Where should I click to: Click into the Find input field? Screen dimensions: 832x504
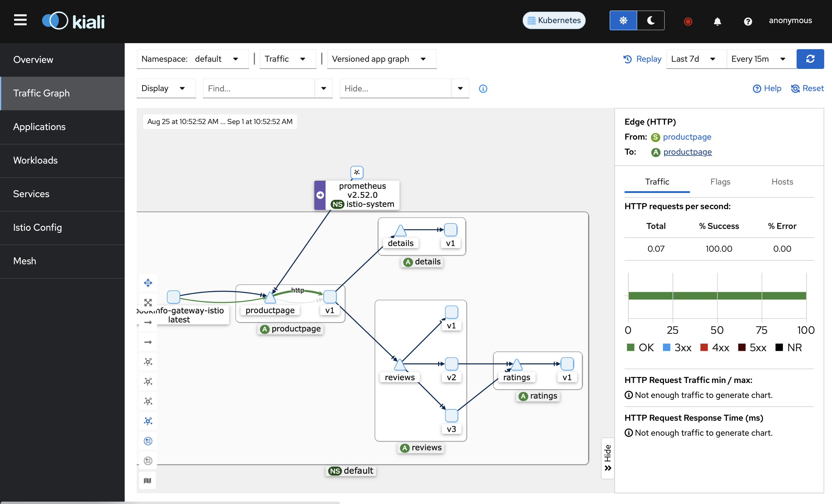[x=259, y=88]
